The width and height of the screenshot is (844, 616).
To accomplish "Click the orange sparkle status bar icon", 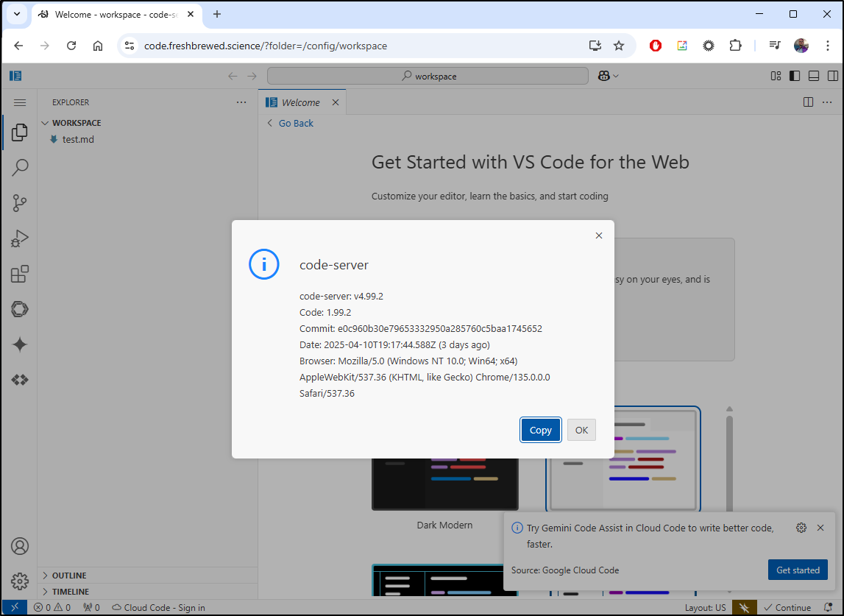I will [745, 607].
